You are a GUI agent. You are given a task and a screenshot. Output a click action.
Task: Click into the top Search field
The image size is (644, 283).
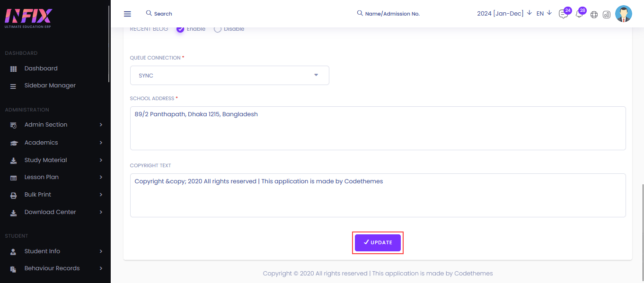163,14
